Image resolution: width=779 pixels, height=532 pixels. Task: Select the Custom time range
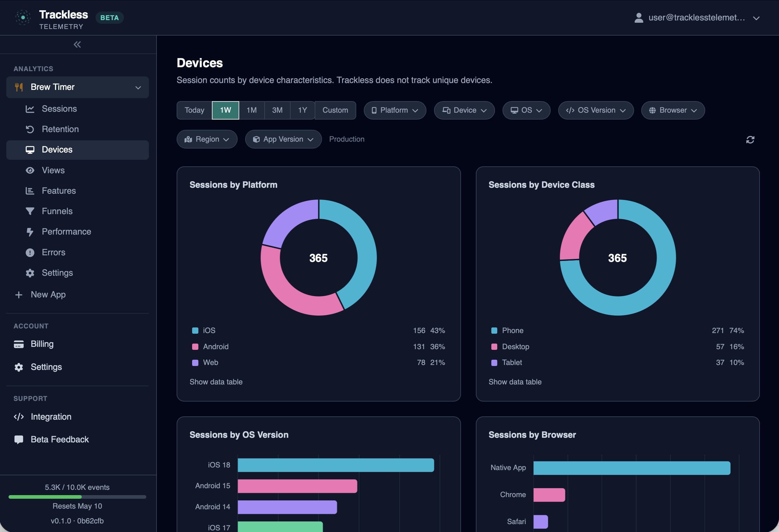click(x=335, y=110)
